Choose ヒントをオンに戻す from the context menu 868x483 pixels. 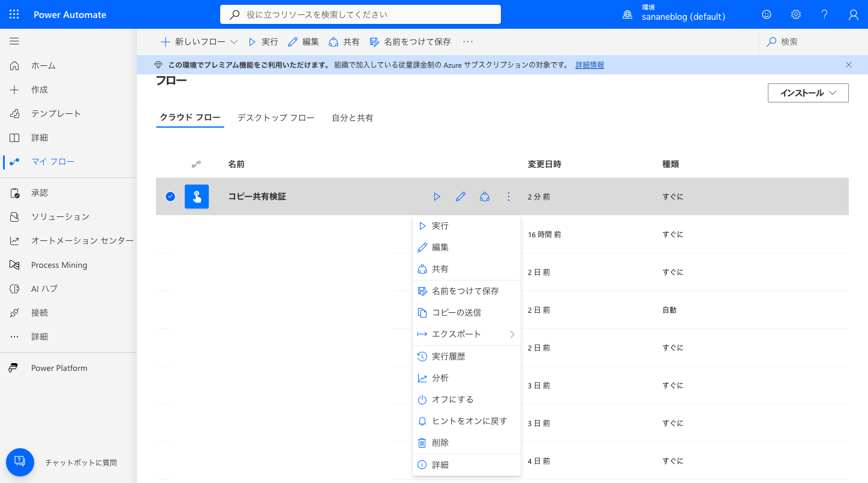467,421
